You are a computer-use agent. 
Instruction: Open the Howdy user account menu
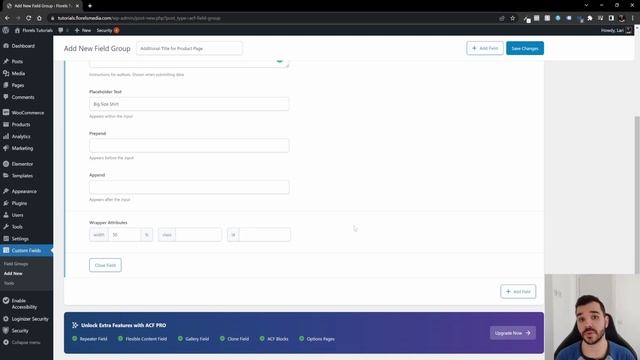[616, 30]
